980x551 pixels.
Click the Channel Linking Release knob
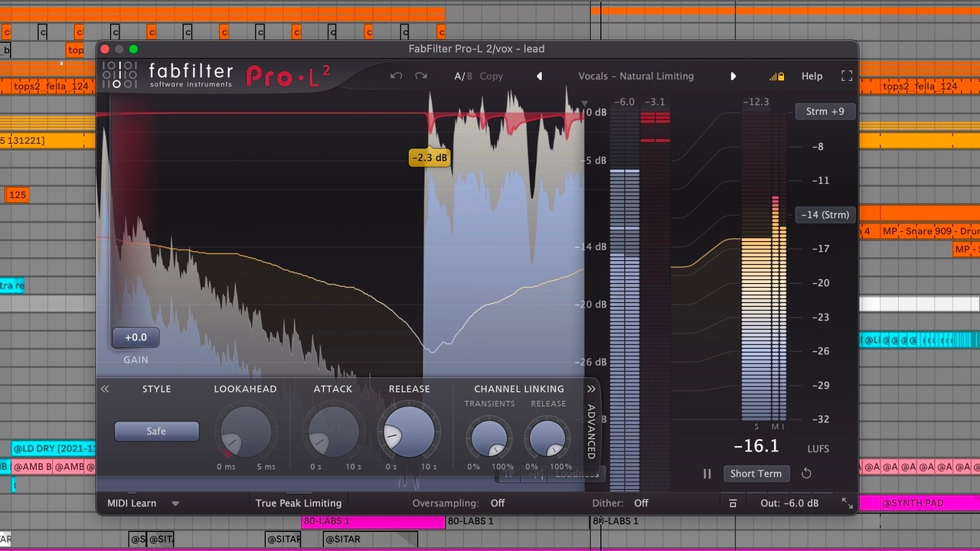coord(548,438)
